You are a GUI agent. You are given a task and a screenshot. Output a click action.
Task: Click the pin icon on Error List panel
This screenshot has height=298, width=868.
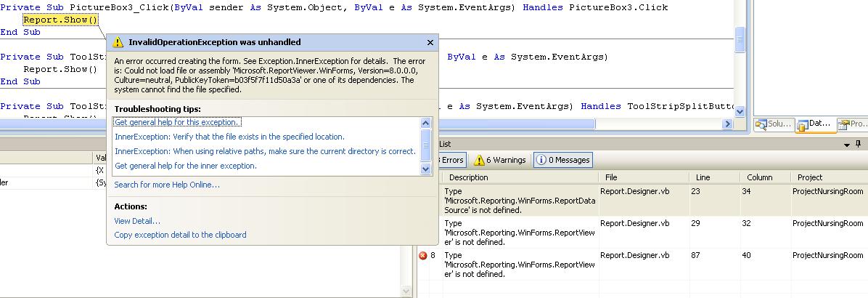click(859, 145)
